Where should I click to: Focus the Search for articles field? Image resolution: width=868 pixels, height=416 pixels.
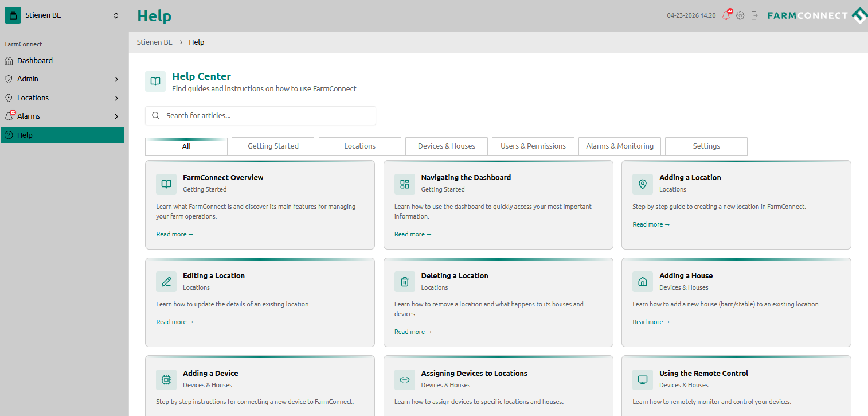[261, 115]
